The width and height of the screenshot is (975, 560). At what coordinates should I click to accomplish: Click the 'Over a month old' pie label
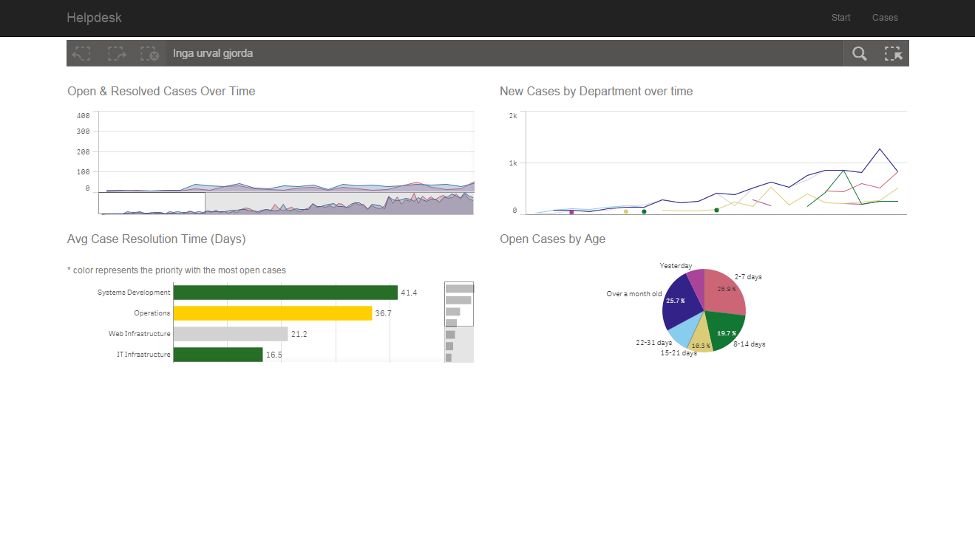(634, 294)
